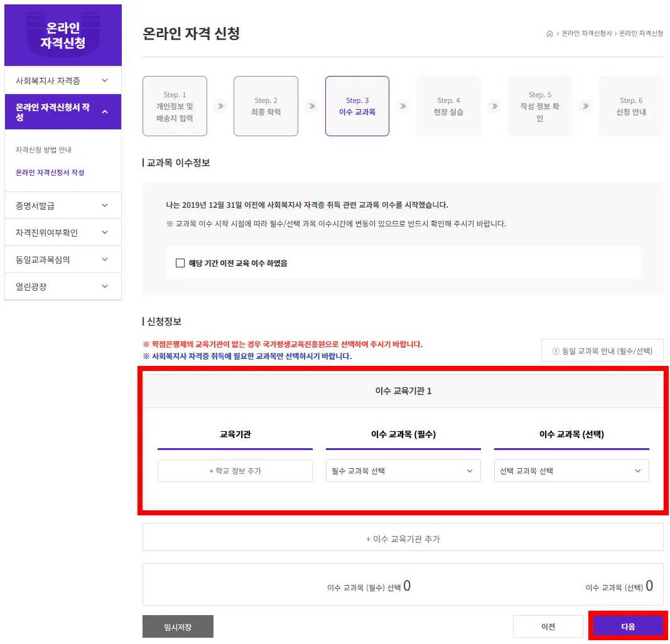
Task: Expand the 증명서발급 menu
Action: pos(63,206)
